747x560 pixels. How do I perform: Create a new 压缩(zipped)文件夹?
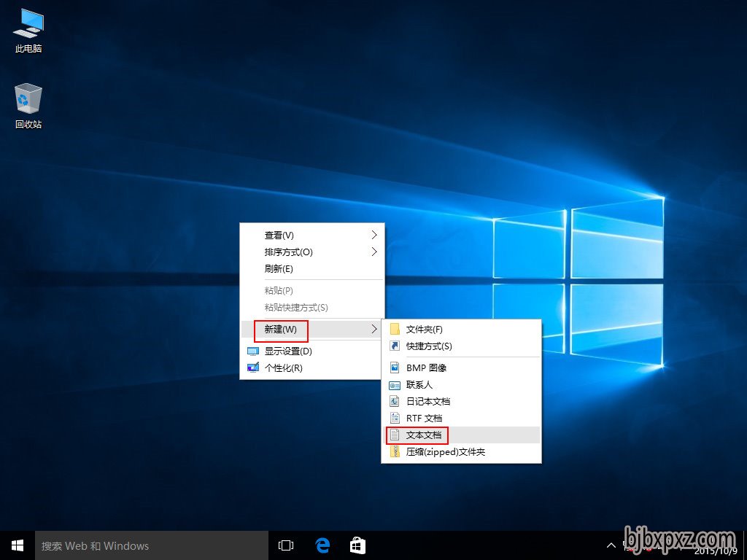(462, 452)
